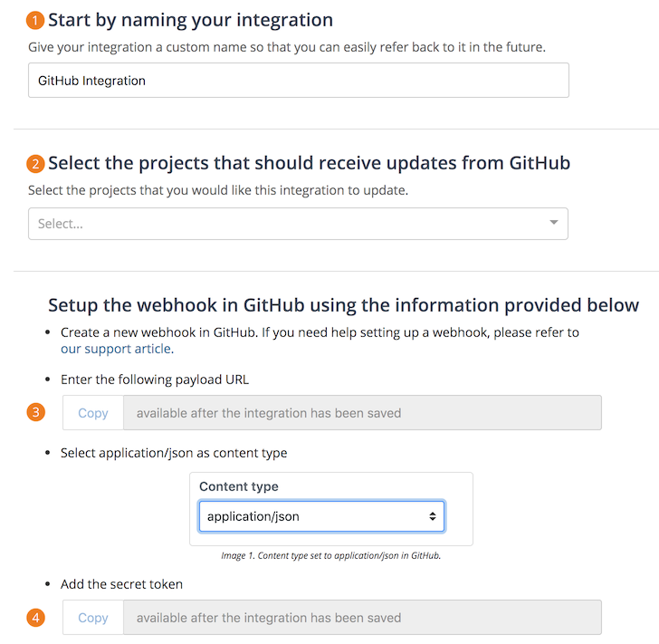Screen dimensions: 659x644
Task: Click the orange step 4 badge
Action: (35, 618)
